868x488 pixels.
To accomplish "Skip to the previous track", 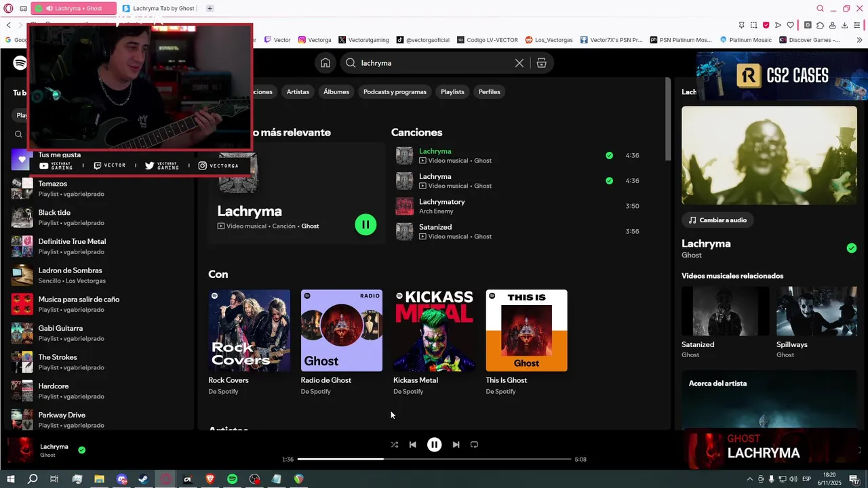I will pyautogui.click(x=412, y=445).
